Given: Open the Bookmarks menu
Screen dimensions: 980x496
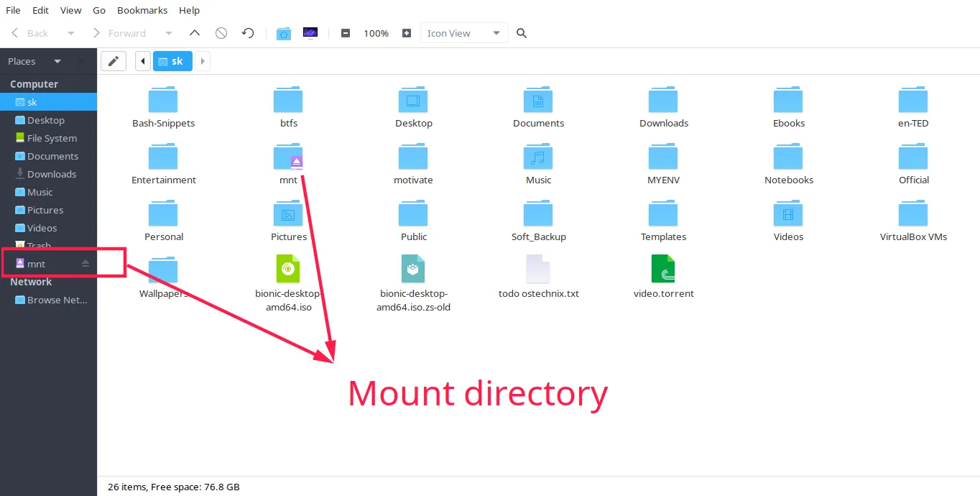Looking at the screenshot, I should click(x=142, y=10).
